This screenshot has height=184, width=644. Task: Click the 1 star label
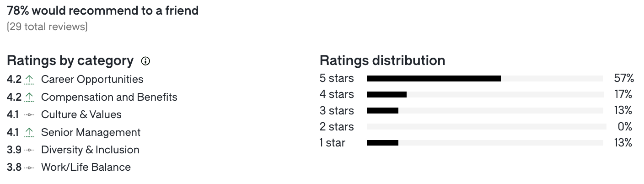[333, 143]
